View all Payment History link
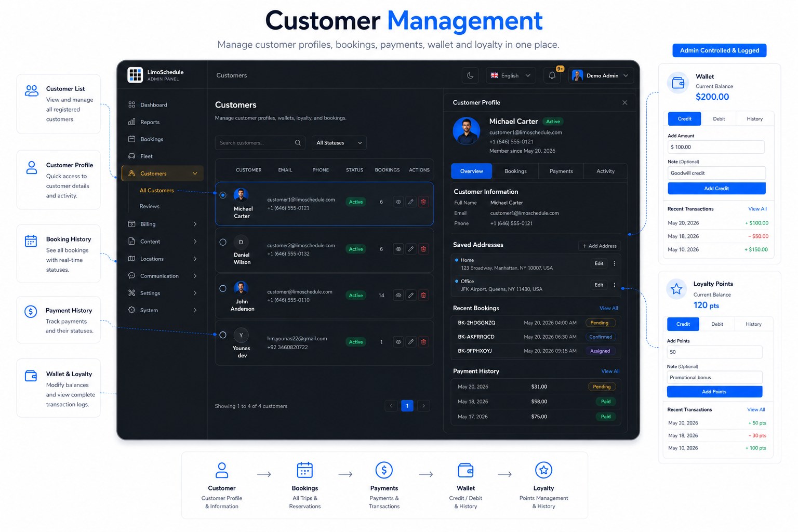 click(x=610, y=371)
